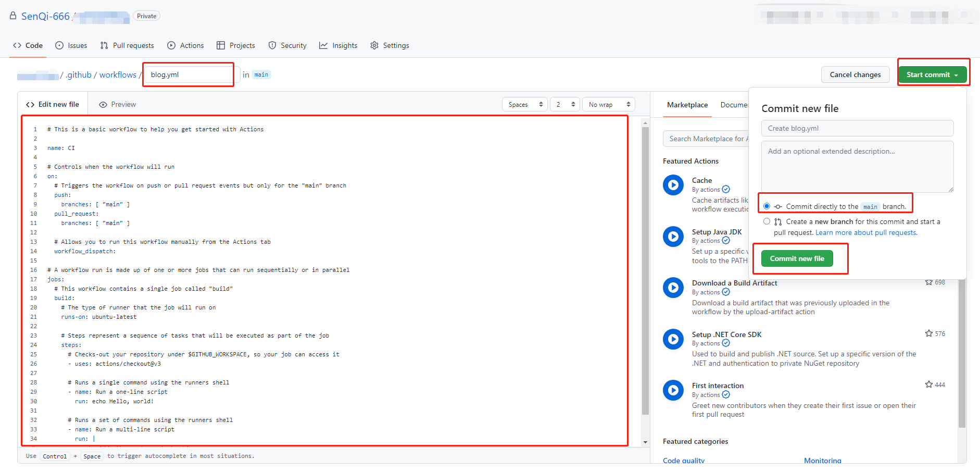Screen dimensions: 980x472
Task: Click verified badge beside Cache actions
Action: point(726,190)
